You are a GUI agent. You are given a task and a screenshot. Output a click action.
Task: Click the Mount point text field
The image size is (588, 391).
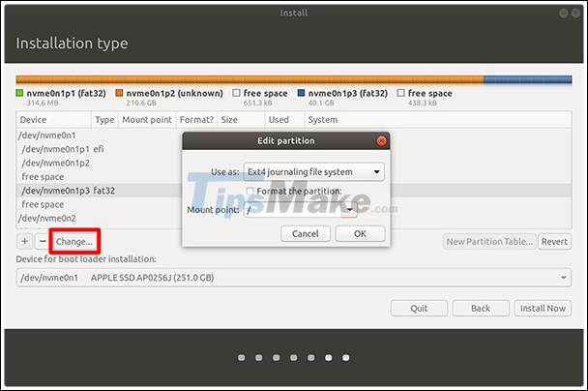click(293, 209)
